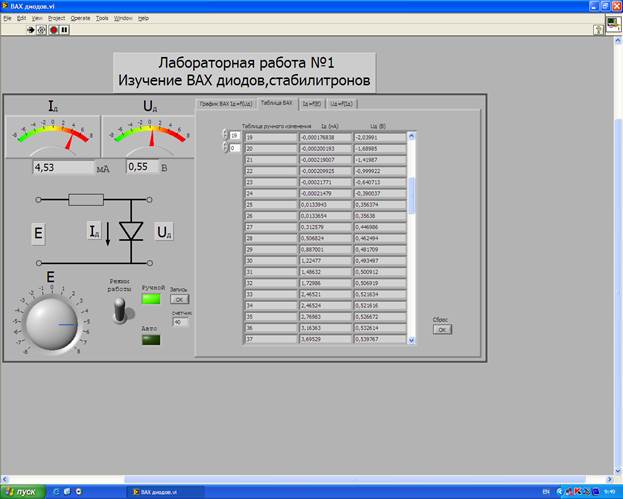The height and width of the screenshot is (499, 623).
Task: Click the Run Continuously toolbar icon
Action: (x=41, y=30)
